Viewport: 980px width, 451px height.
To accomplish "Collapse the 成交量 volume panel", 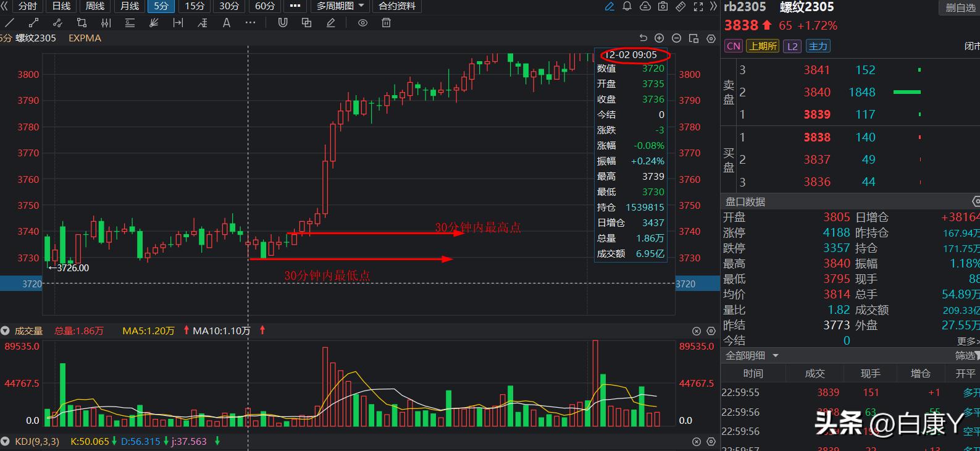I will coord(6,331).
